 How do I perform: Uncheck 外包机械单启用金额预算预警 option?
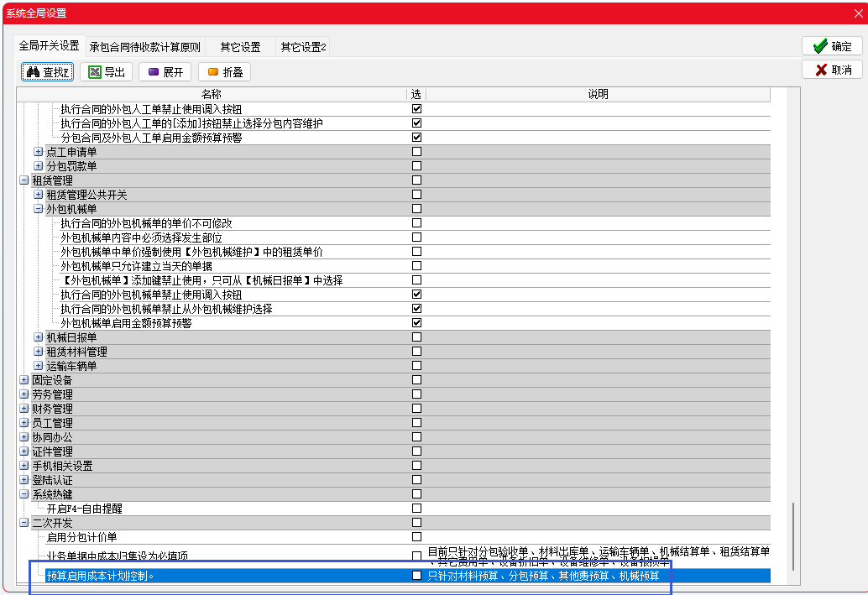(416, 323)
